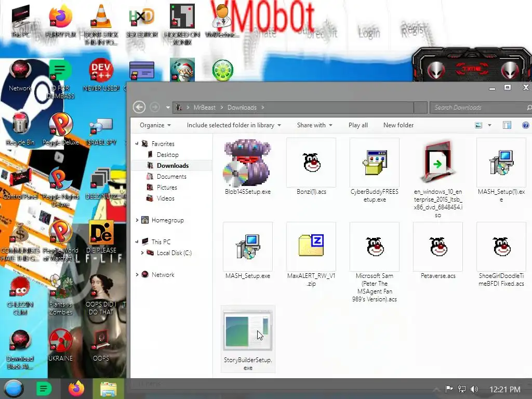Open Include selected folder in library menu
532x399 pixels.
[234, 125]
